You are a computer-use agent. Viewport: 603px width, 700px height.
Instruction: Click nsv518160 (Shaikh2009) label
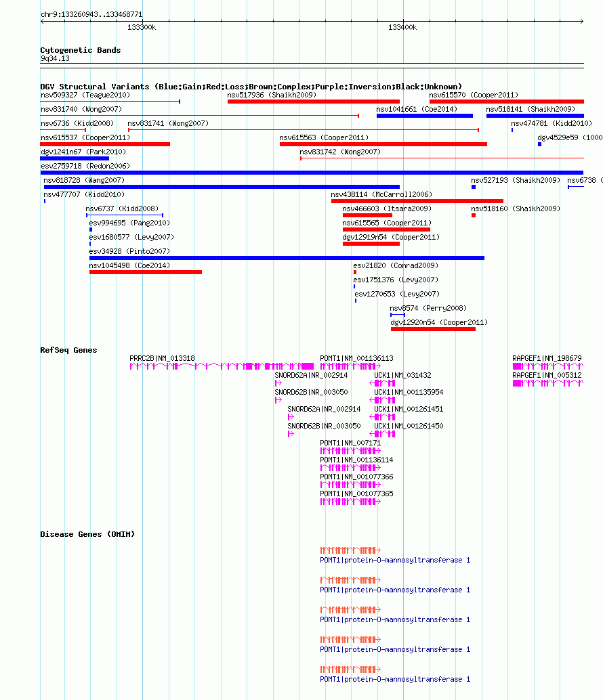point(516,209)
